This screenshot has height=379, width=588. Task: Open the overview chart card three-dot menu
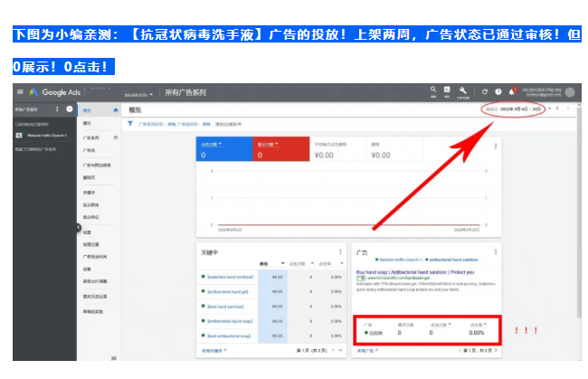[496, 146]
